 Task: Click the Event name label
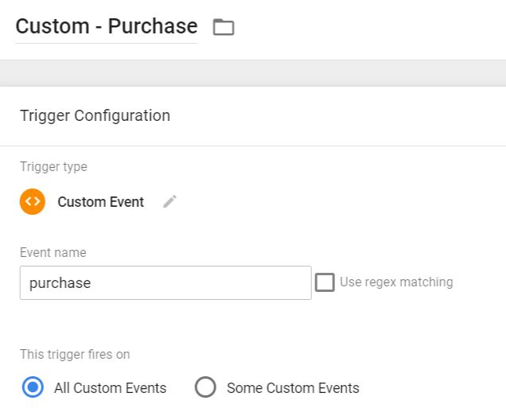(53, 252)
